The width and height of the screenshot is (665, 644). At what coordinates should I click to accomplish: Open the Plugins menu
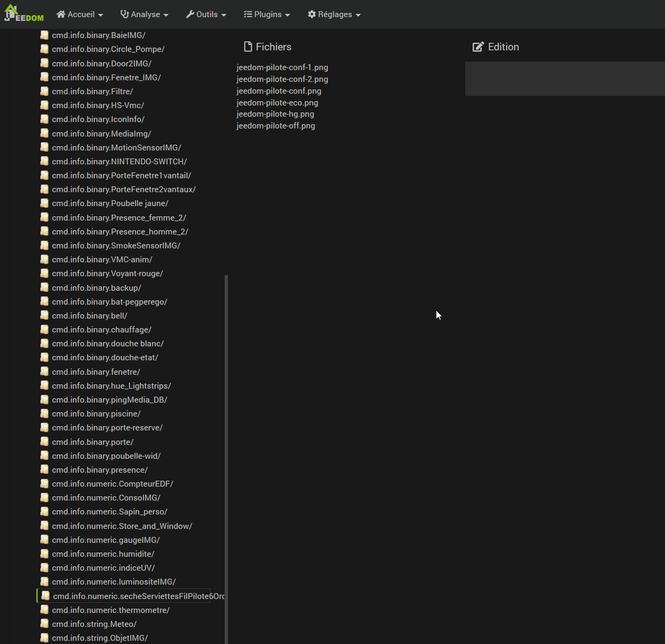(267, 14)
